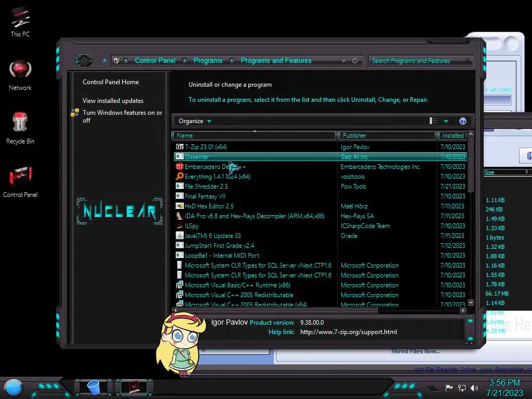The width and height of the screenshot is (532, 399).
Task: Open Visit File Shredder Online link
Action: (445, 369)
